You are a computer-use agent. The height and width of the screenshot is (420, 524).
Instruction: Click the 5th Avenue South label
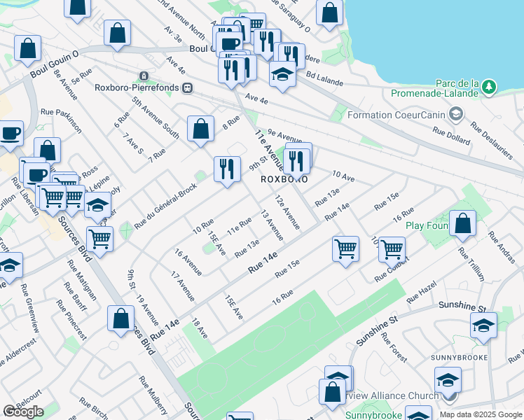pos(156,118)
